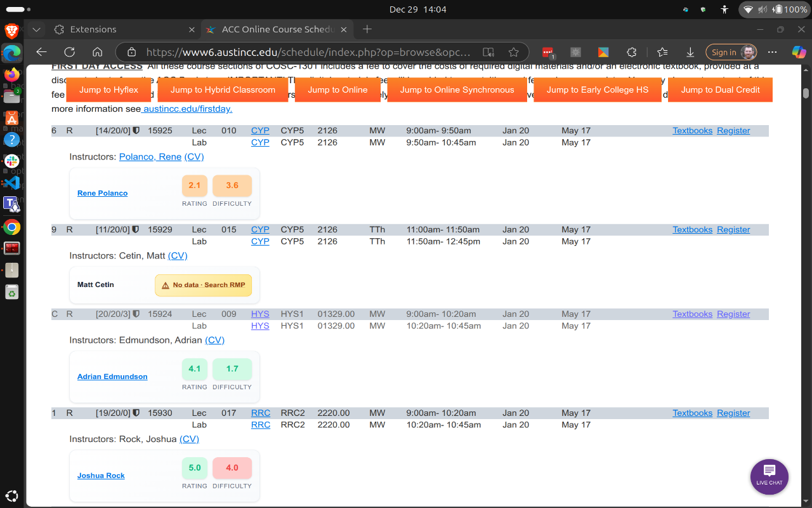812x508 pixels.
Task: Launch Microsoft Teams from the dock
Action: (x=11, y=204)
